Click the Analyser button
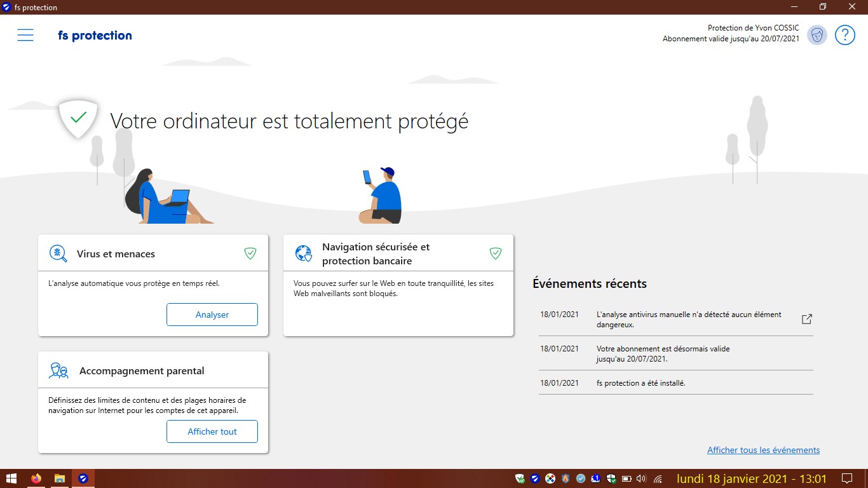The width and height of the screenshot is (868, 488). (x=212, y=315)
